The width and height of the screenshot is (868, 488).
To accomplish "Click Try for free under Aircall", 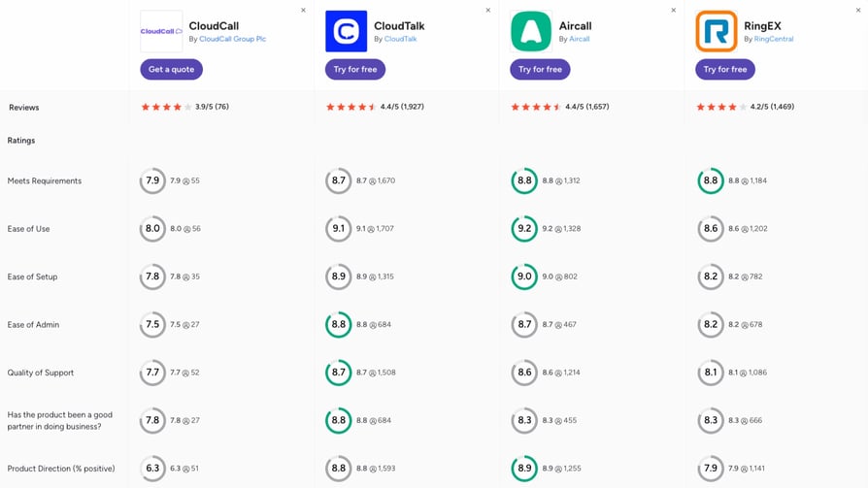I will [540, 69].
